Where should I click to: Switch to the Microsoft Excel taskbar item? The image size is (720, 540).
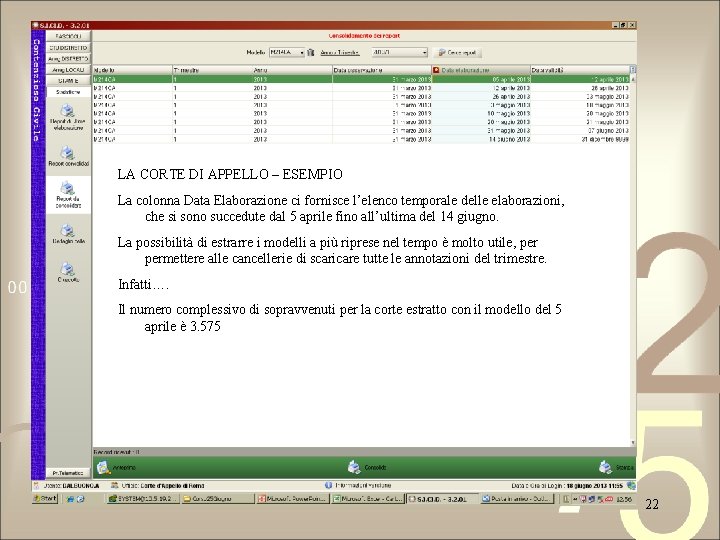[x=367, y=499]
